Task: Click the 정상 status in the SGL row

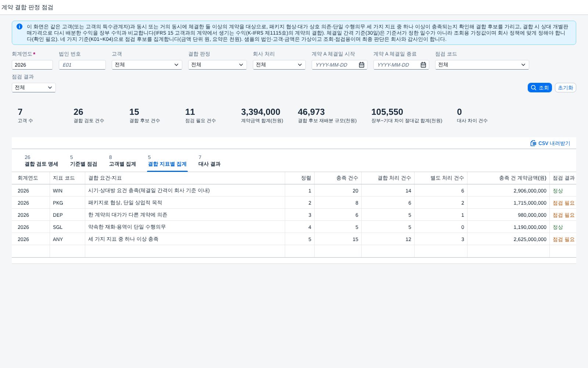Action: coord(557,227)
